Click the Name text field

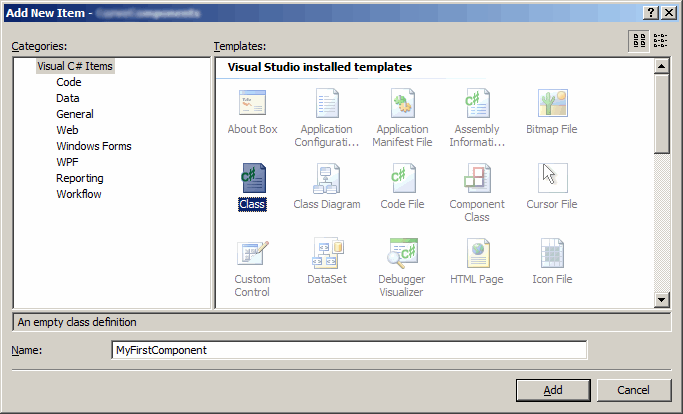pos(349,350)
